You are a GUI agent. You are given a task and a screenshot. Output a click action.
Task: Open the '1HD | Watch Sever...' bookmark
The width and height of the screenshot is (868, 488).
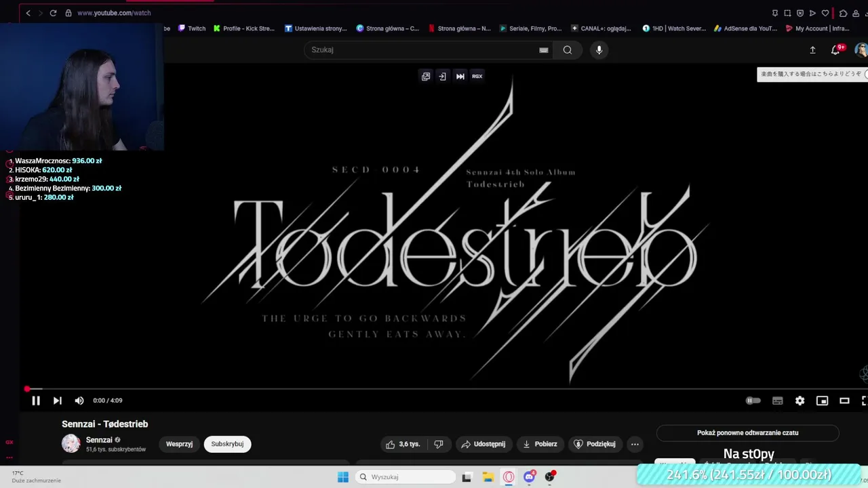click(675, 28)
